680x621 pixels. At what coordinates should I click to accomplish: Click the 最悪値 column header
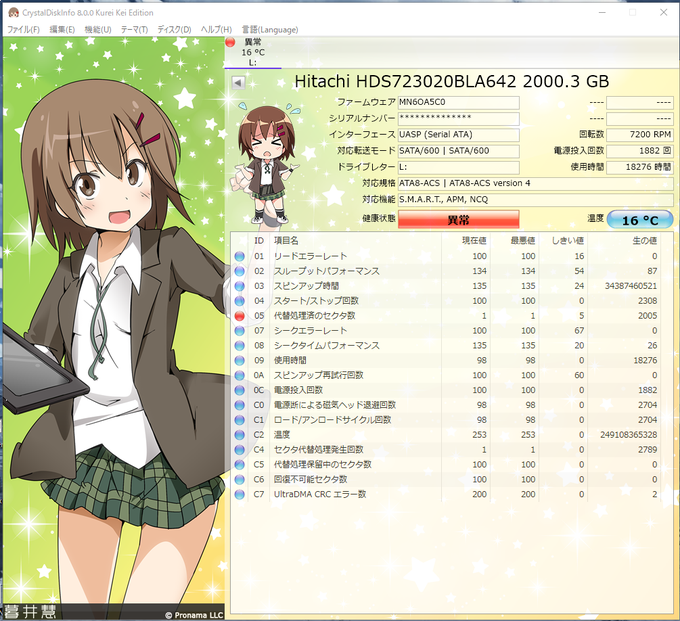click(x=523, y=241)
